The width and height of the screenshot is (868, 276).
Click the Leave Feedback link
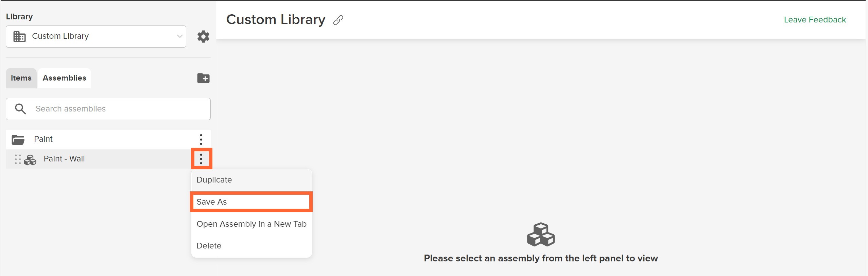[x=815, y=20]
